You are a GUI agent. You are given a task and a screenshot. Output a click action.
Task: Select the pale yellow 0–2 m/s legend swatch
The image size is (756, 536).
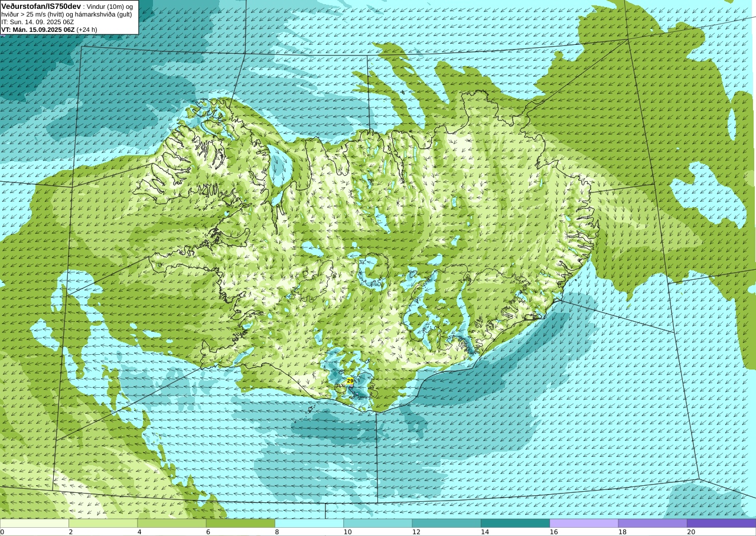pos(34,523)
